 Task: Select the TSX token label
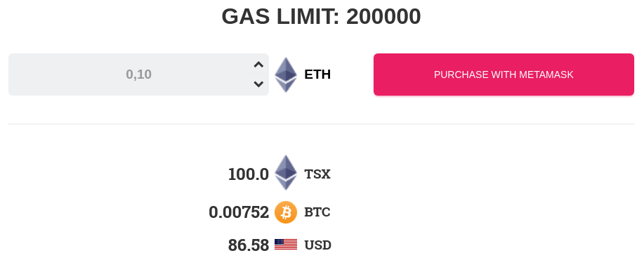317,174
